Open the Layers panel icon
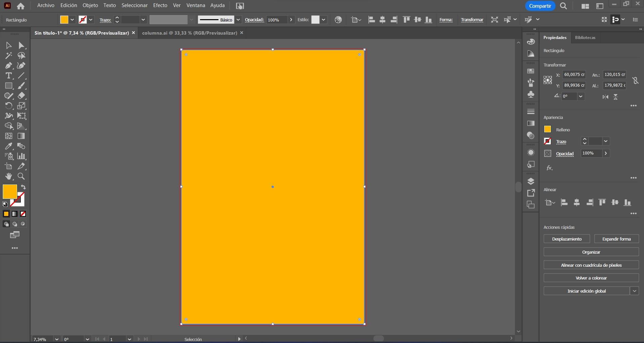 (531, 181)
